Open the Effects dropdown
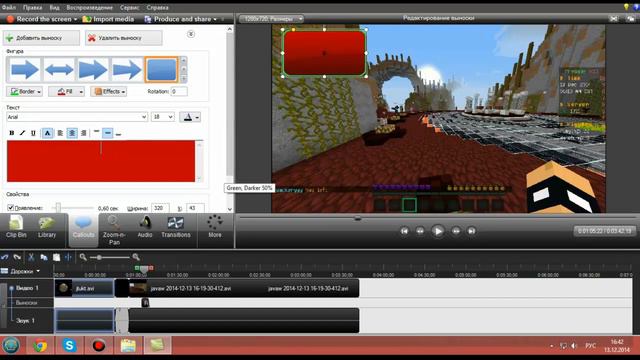The width and height of the screenshot is (640, 360). (x=109, y=91)
